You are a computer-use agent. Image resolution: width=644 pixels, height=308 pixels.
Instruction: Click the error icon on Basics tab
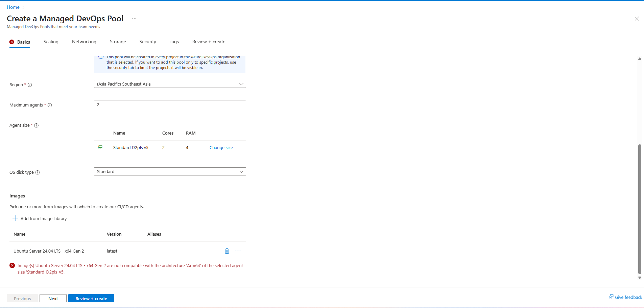12,42
